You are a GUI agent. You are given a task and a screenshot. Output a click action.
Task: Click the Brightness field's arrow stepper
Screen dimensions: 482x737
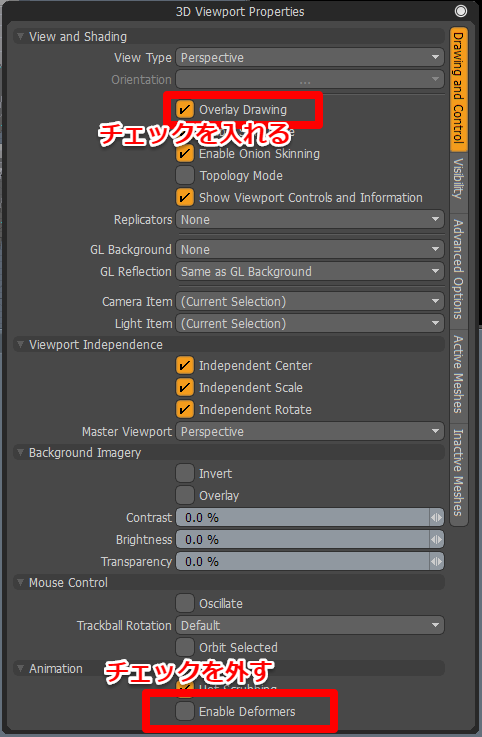tap(437, 540)
